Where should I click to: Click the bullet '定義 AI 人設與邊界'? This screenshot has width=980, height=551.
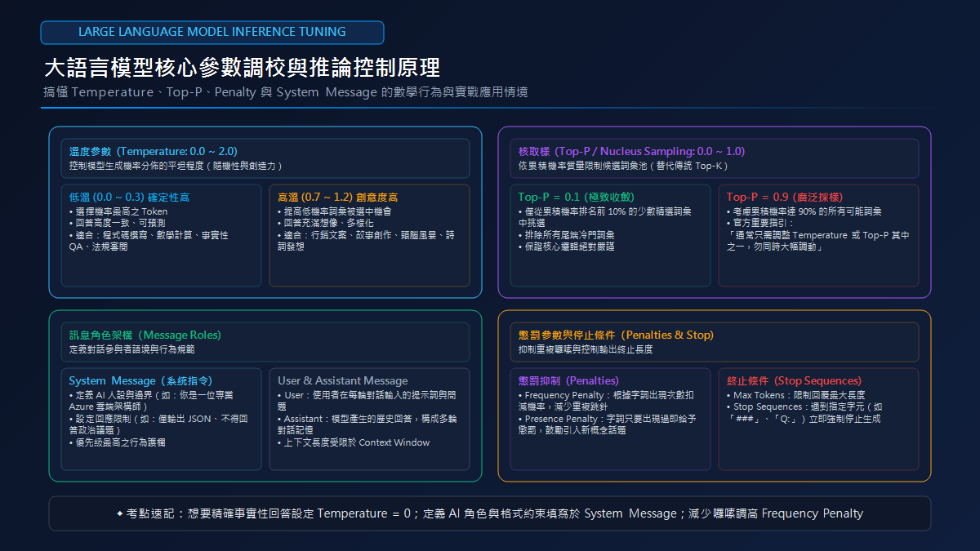pyautogui.click(x=151, y=400)
